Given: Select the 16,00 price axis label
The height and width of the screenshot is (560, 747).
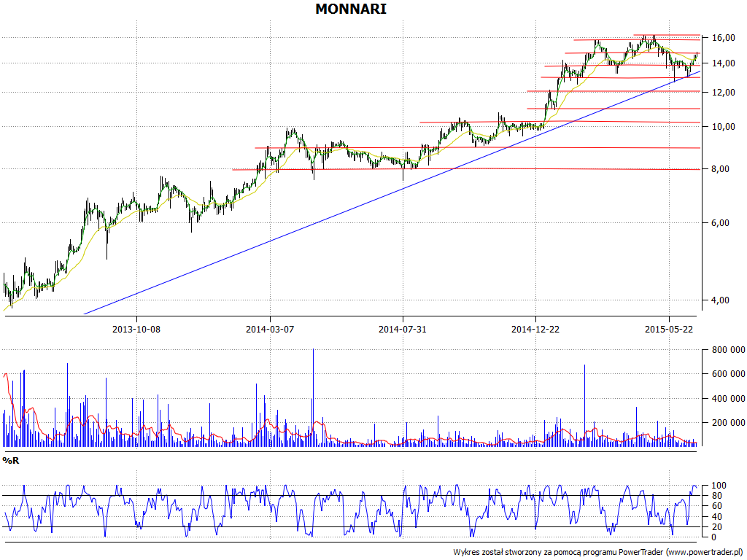Looking at the screenshot, I should click(724, 38).
